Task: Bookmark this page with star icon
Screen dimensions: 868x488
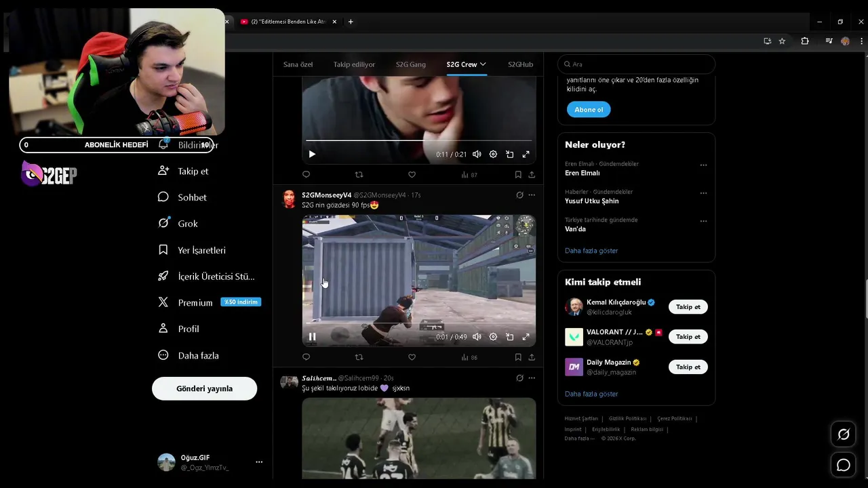Action: coord(782,41)
